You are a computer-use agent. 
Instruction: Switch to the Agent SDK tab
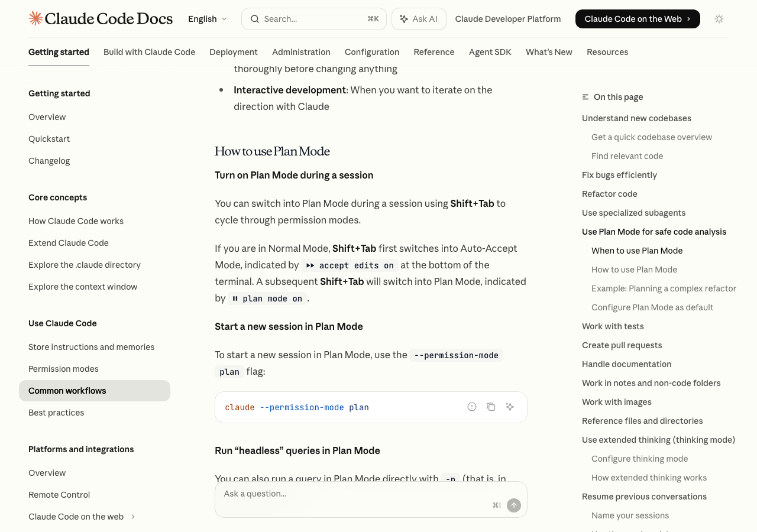coord(490,52)
